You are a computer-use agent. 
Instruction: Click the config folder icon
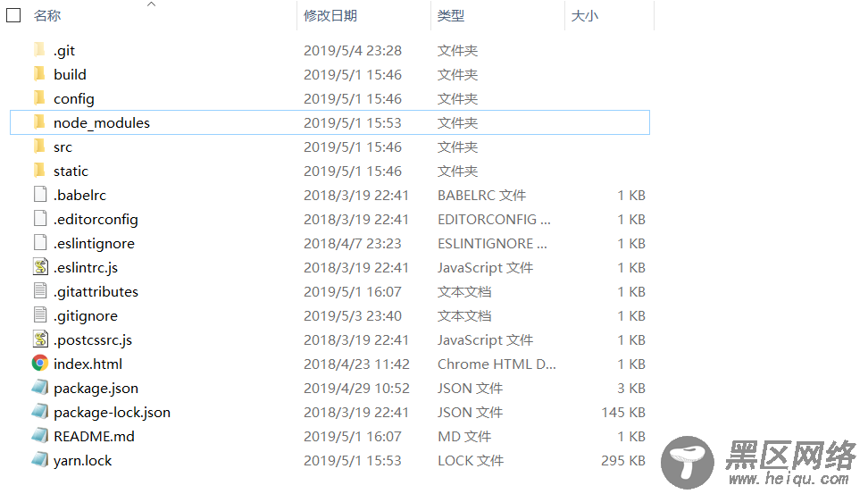(x=39, y=98)
